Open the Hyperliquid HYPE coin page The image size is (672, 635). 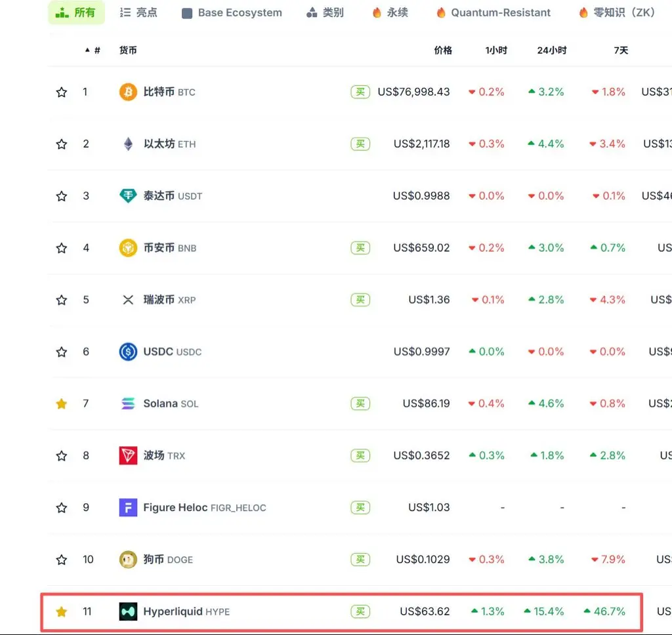[x=186, y=611]
